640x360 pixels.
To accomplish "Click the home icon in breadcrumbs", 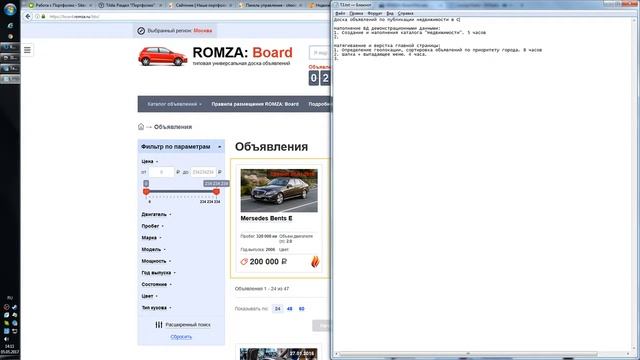I will point(141,127).
